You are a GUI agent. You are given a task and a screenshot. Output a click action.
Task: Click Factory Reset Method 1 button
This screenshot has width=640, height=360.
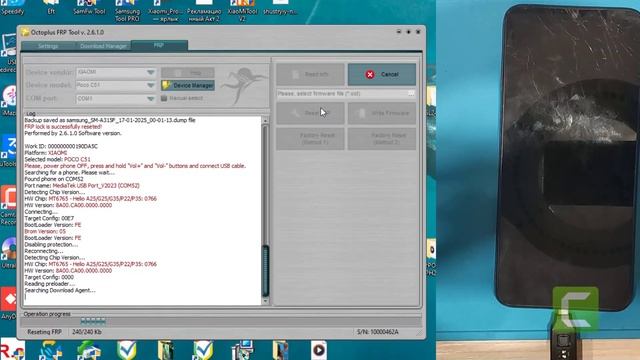(310, 139)
